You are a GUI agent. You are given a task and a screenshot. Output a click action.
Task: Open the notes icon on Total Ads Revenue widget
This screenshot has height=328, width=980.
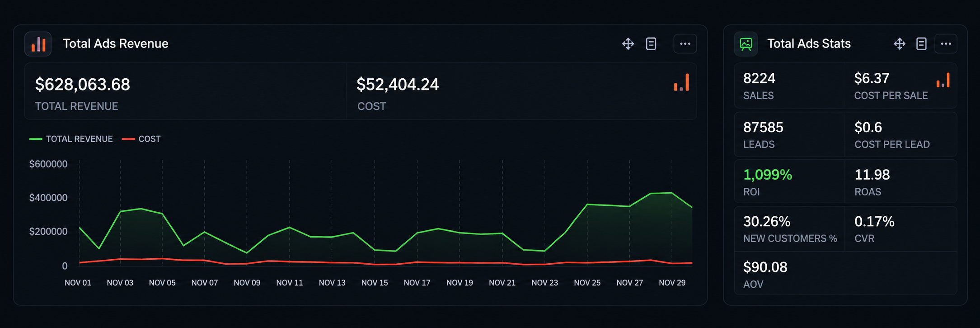(x=651, y=44)
